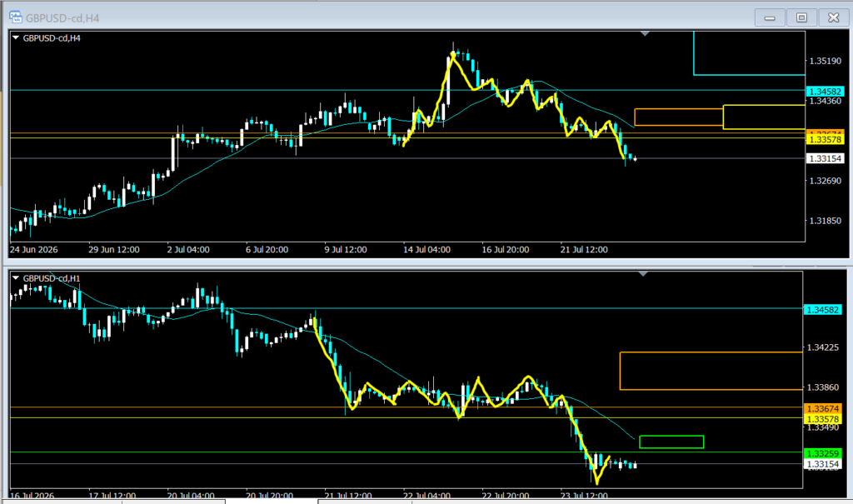
Task: Click the 1.34225 value on the H1 price scale
Action: [822, 347]
